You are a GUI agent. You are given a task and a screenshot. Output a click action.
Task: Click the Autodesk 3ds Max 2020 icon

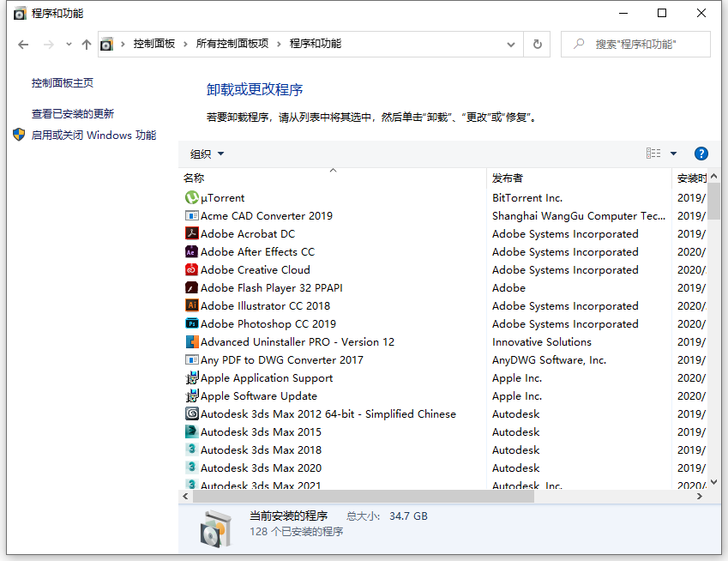[192, 467]
